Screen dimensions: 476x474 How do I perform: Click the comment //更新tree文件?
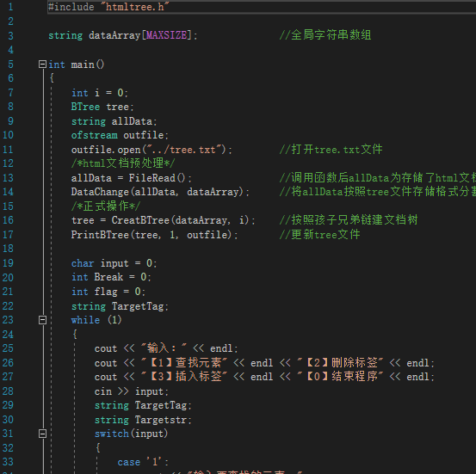319,235
